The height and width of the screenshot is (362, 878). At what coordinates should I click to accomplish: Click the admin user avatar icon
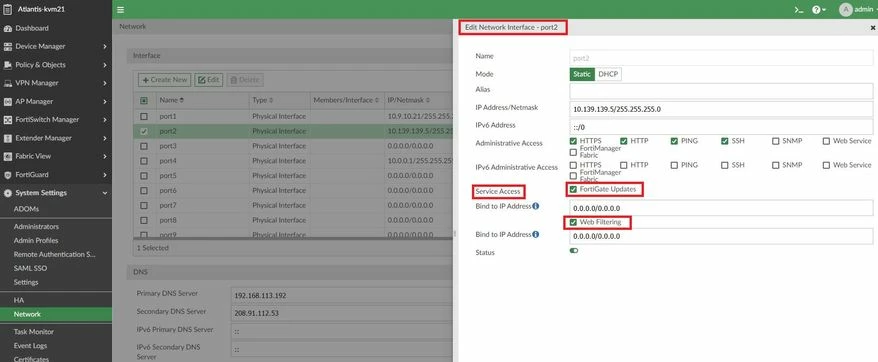point(846,10)
